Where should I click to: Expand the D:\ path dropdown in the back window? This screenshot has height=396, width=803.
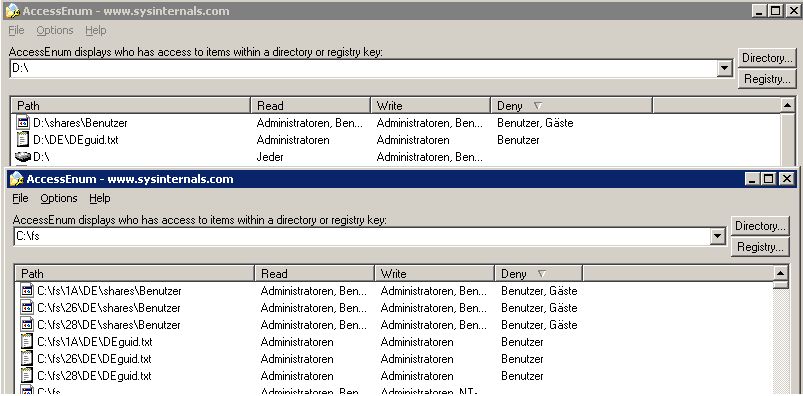point(724,68)
